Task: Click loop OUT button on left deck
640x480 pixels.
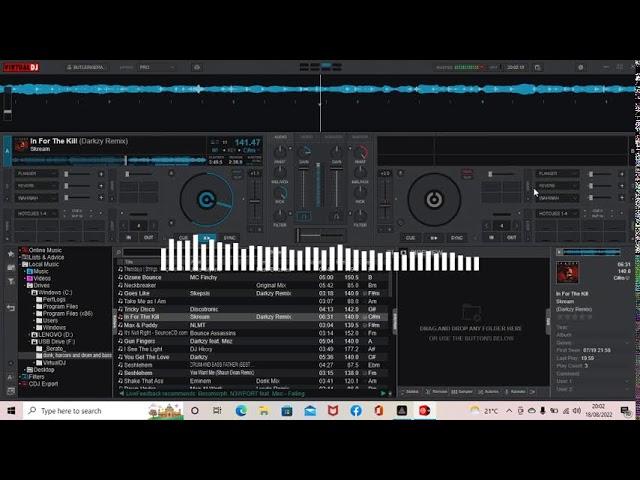Action: click(148, 237)
